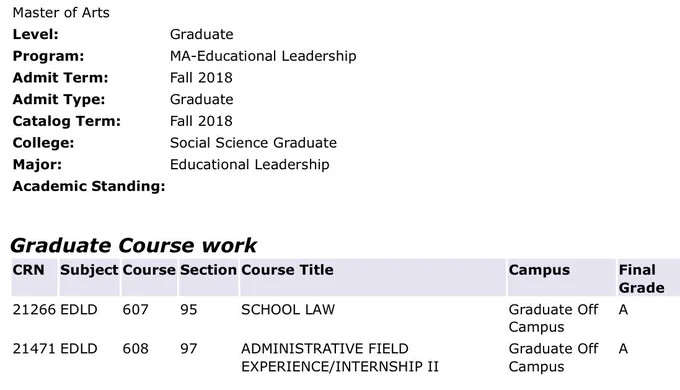The image size is (680, 390).
Task: Select CRN 21266 in first row
Action: (x=34, y=310)
